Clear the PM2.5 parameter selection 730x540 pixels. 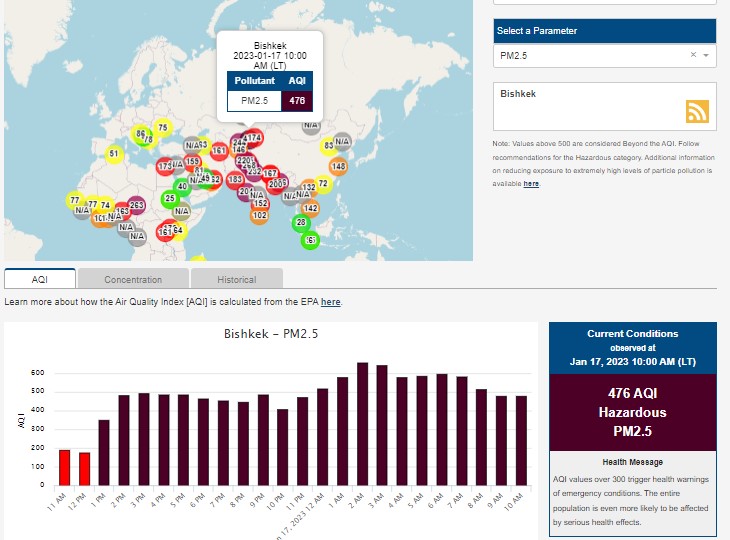point(693,55)
